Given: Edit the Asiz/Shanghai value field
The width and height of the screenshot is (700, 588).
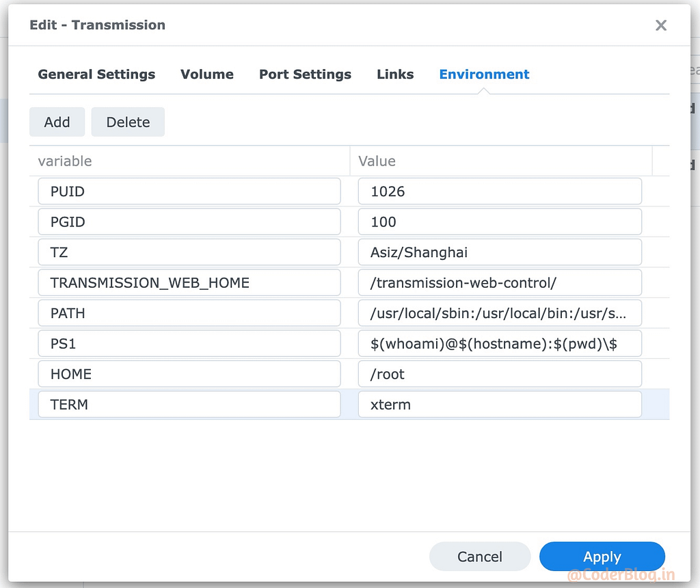Looking at the screenshot, I should [x=500, y=252].
